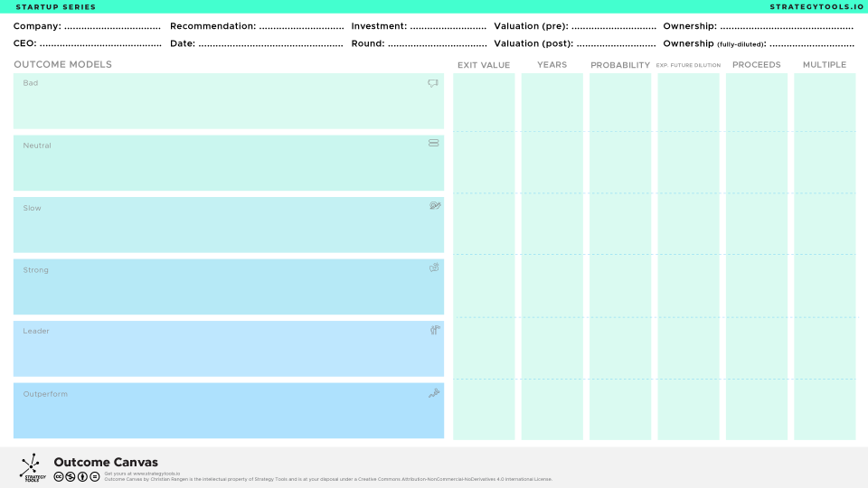The height and width of the screenshot is (488, 868).
Task: Select the Outperform outcome box
Action: pos(228,411)
